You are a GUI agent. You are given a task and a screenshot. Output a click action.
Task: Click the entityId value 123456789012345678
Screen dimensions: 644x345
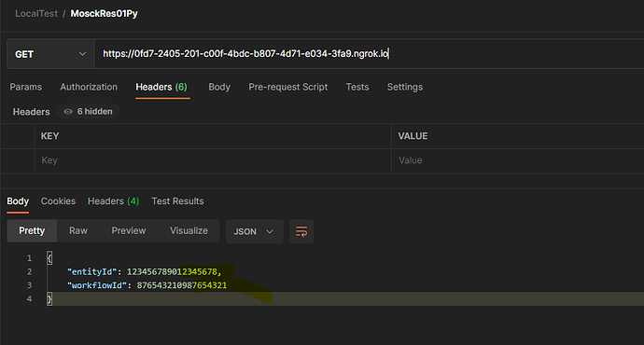coord(172,272)
